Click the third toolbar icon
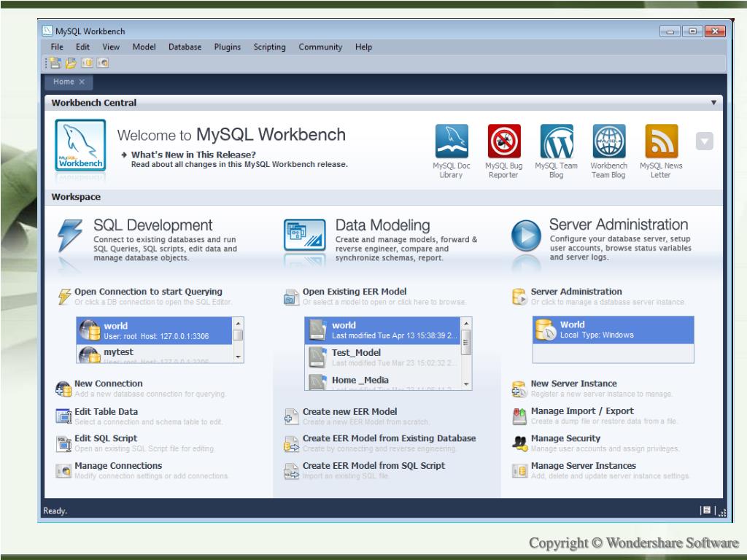The height and width of the screenshot is (560, 747). pos(87,63)
